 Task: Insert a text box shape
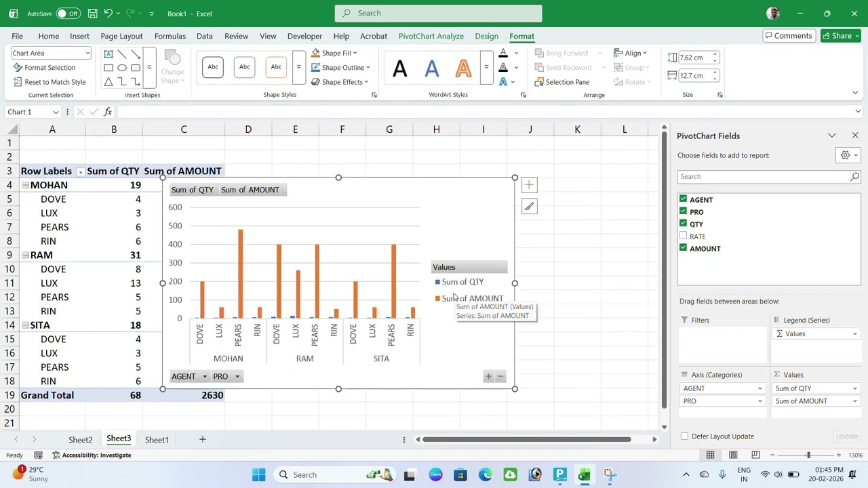pyautogui.click(x=108, y=54)
